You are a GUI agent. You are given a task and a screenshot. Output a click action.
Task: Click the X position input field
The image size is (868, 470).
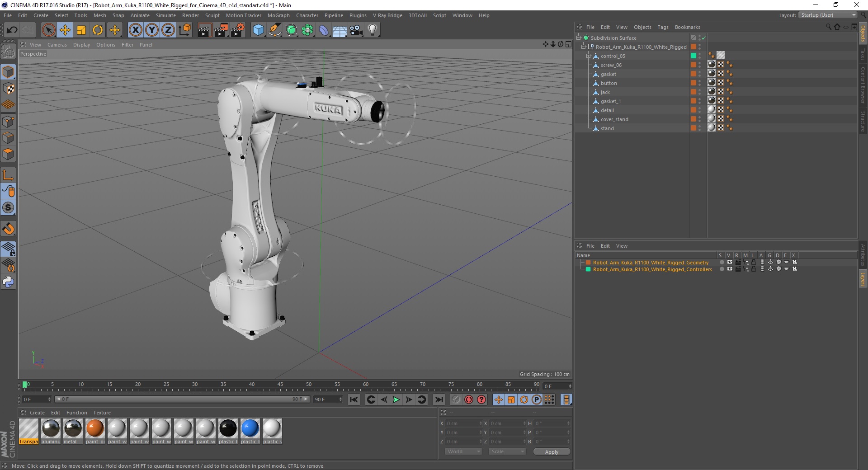[464, 423]
